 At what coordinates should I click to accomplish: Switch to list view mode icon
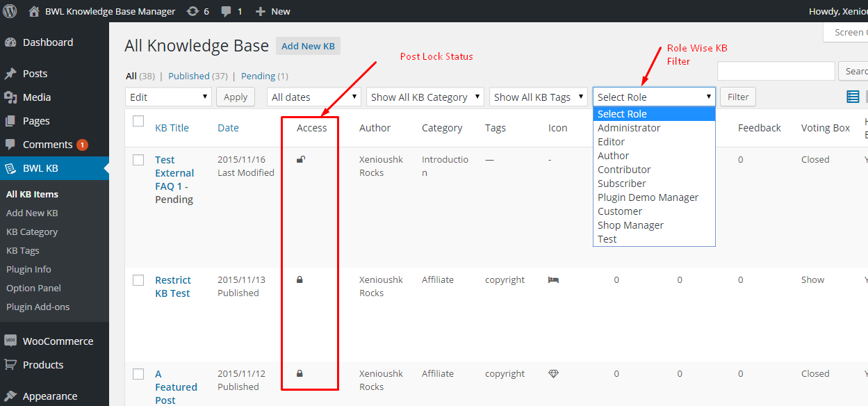(853, 97)
